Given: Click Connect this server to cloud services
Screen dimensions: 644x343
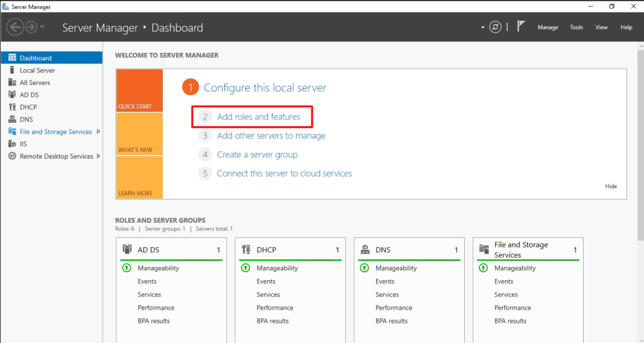Looking at the screenshot, I should 284,174.
